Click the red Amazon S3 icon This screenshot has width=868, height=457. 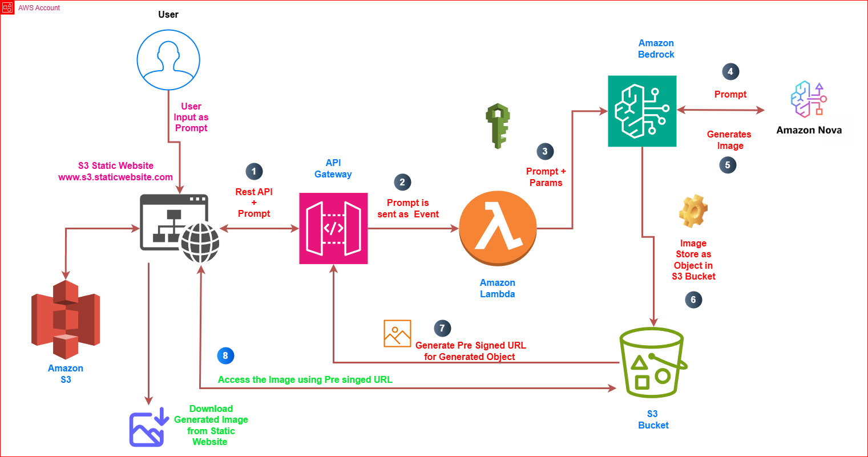point(66,319)
